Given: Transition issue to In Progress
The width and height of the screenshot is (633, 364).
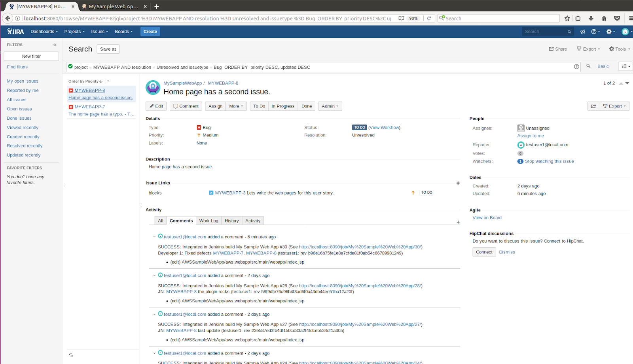Looking at the screenshot, I should [x=283, y=106].
